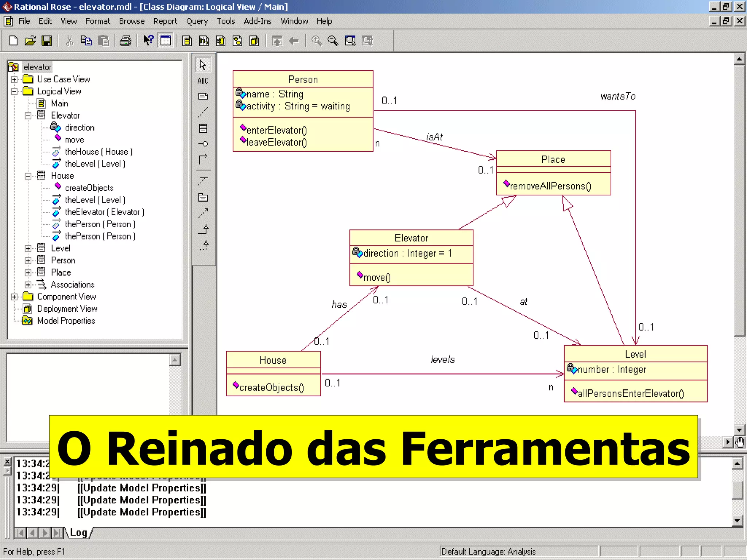Click diagram vertical scrollbar down arrow

pyautogui.click(x=739, y=429)
